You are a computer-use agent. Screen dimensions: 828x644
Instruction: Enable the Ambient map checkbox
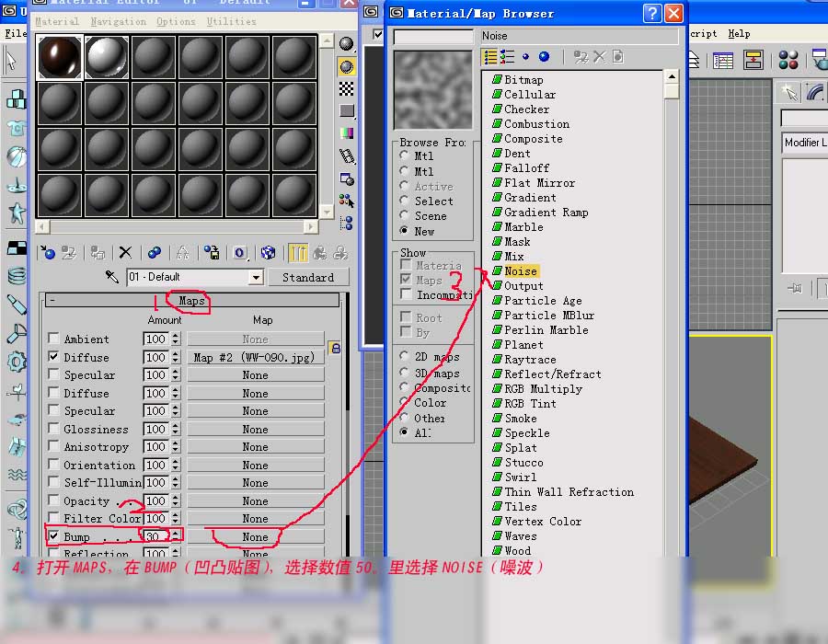(53, 338)
